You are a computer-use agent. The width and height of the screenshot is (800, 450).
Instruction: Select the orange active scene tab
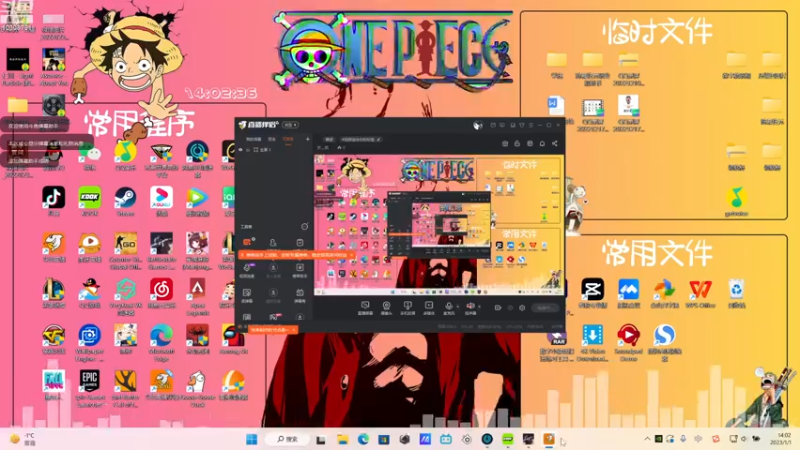(288, 139)
